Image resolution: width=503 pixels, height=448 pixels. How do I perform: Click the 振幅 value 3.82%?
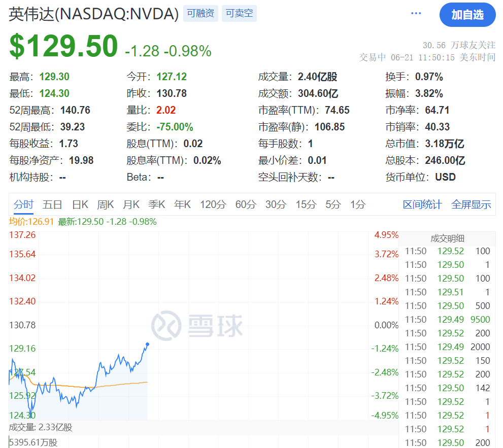coord(429,93)
